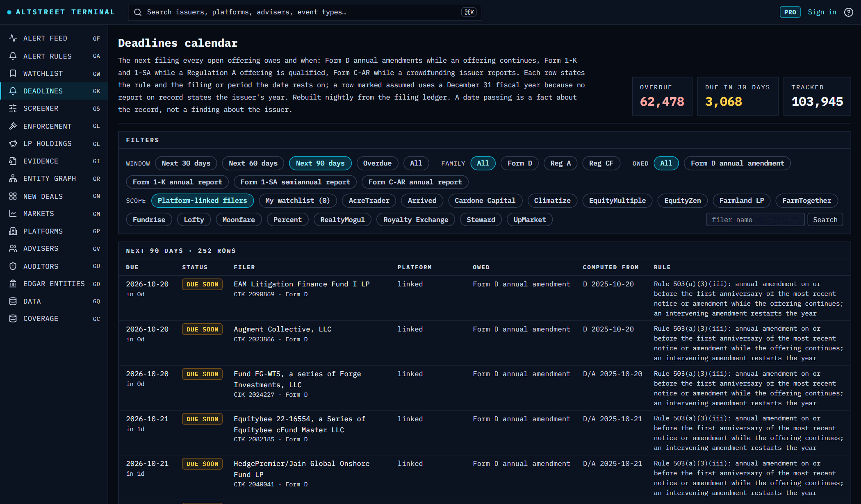Viewport: 861px width, 504px height.
Task: Filter owed by Form D annual amendment
Action: tap(737, 163)
